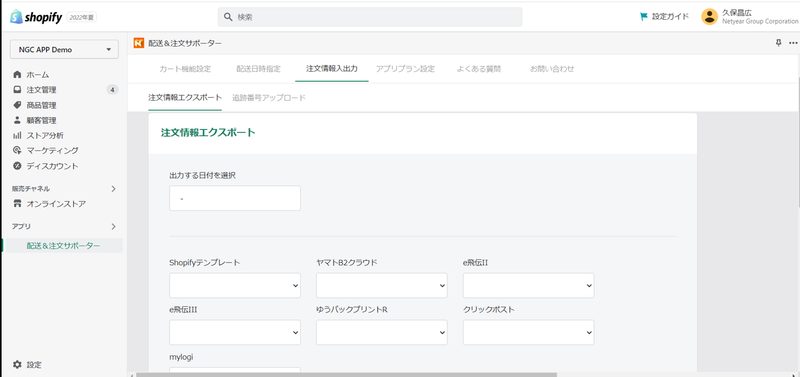
Task: Open ストア分析 in sidebar
Action: tap(45, 135)
